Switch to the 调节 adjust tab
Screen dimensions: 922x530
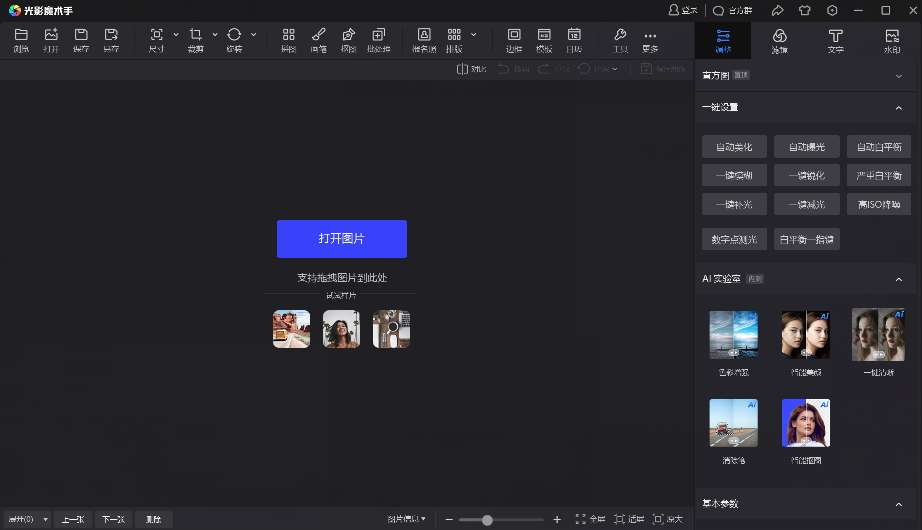click(x=723, y=41)
